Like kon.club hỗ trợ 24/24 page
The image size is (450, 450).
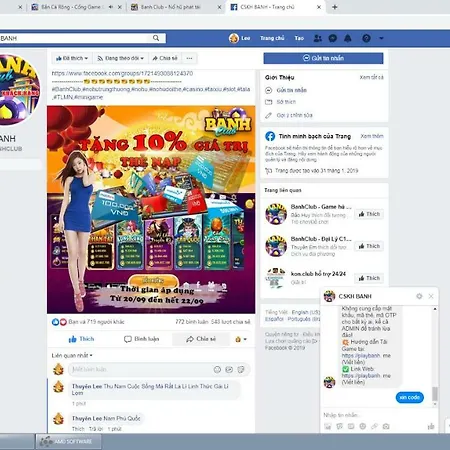point(369,278)
